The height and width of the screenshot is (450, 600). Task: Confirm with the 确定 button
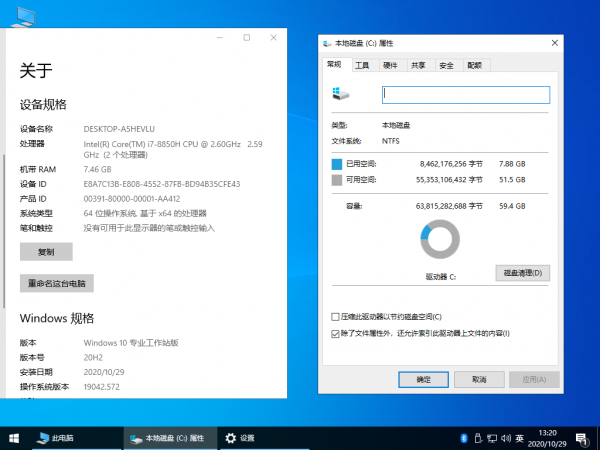click(423, 380)
